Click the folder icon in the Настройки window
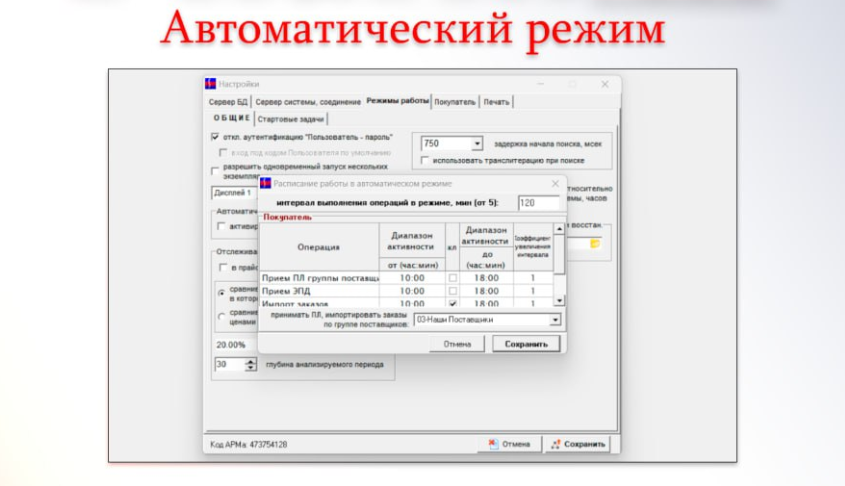 pyautogui.click(x=594, y=244)
